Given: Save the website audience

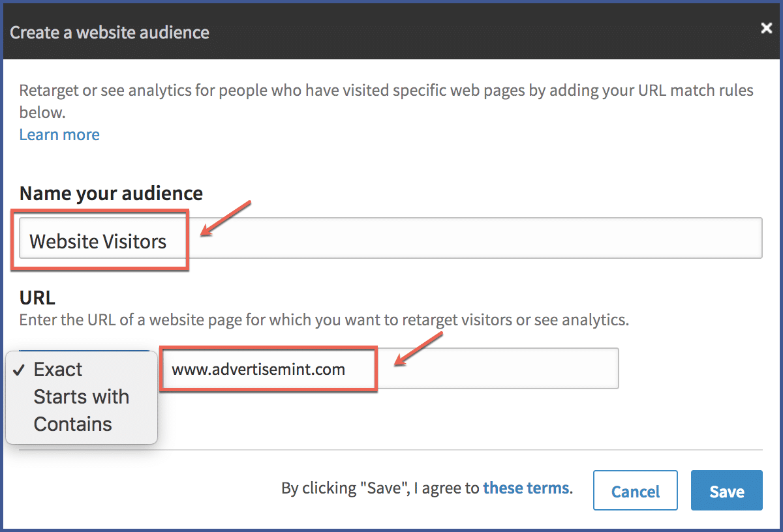Looking at the screenshot, I should pyautogui.click(x=727, y=490).
